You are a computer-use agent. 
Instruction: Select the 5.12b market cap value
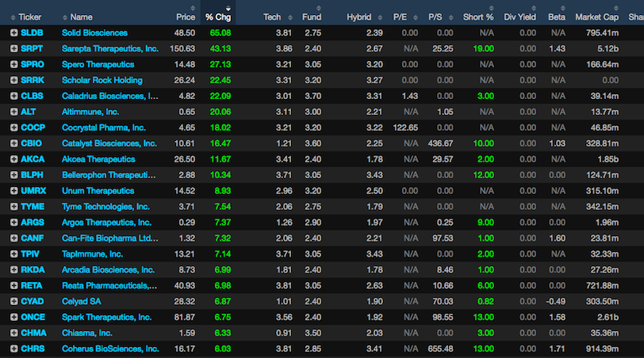608,49
